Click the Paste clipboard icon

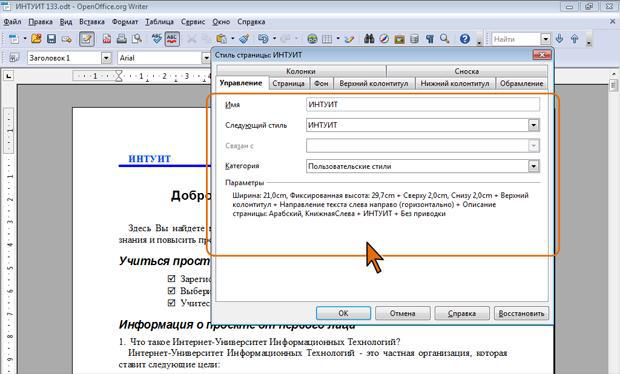[x=221, y=39]
